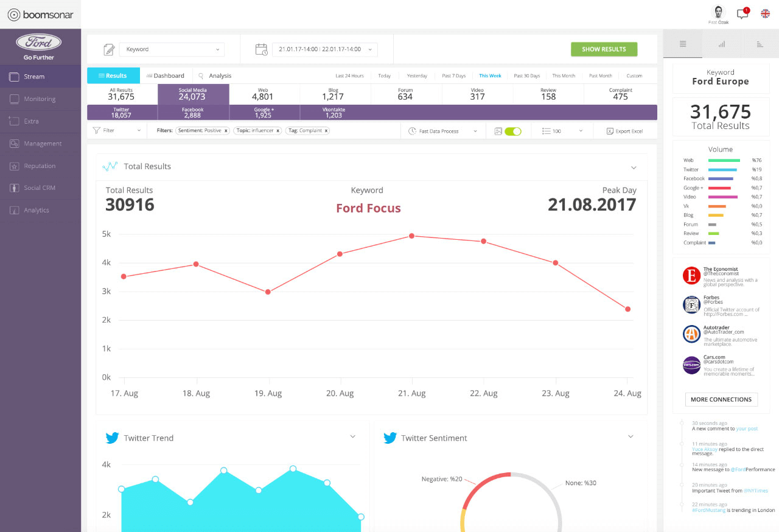Switch right panel to list view icon
This screenshot has height=532, width=779.
point(683,44)
